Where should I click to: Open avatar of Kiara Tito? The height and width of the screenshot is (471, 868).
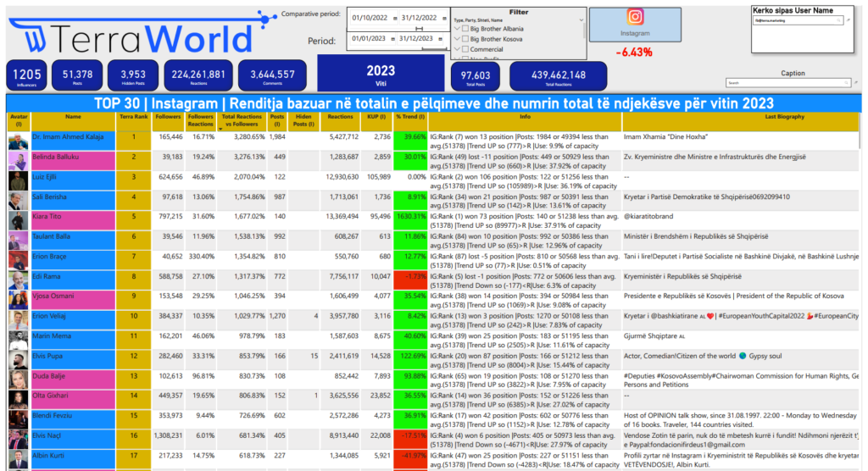tap(19, 220)
